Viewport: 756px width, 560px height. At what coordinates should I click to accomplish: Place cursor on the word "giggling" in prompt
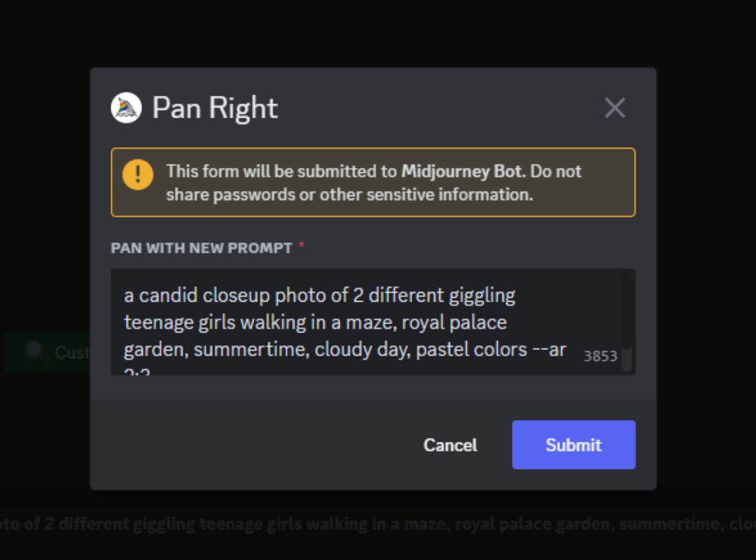[483, 295]
